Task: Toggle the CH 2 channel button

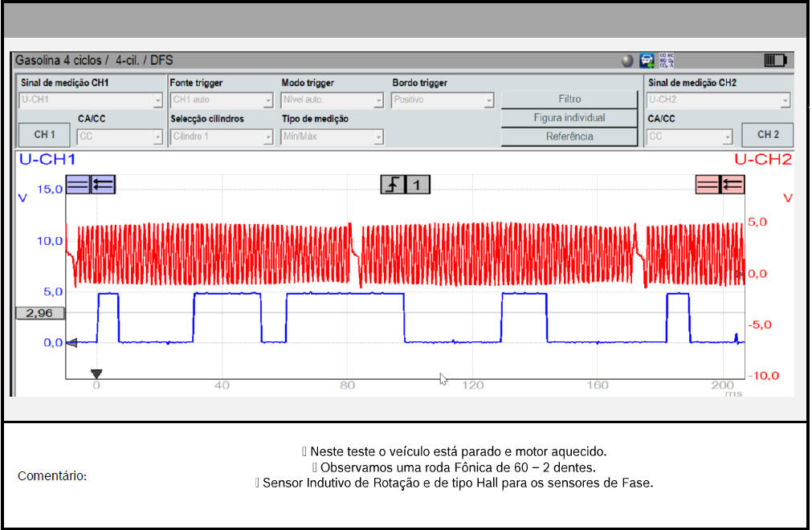Action: [x=768, y=135]
